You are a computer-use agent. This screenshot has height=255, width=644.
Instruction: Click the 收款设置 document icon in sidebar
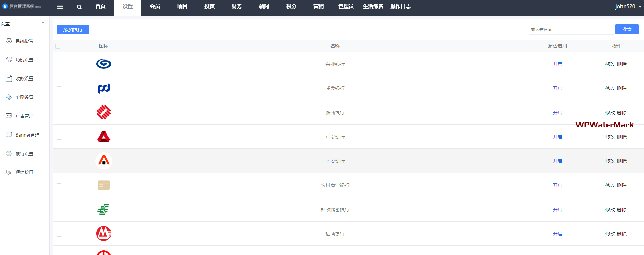9,79
